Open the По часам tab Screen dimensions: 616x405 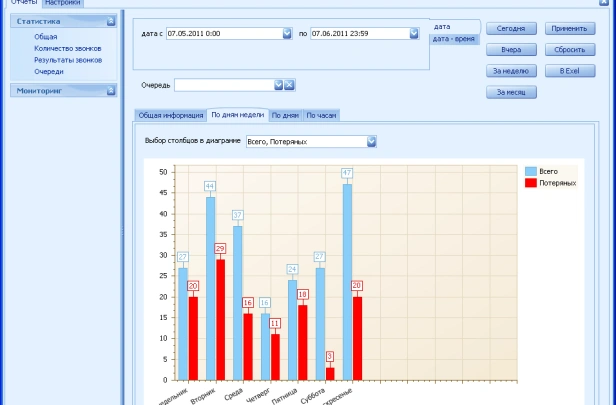point(321,115)
